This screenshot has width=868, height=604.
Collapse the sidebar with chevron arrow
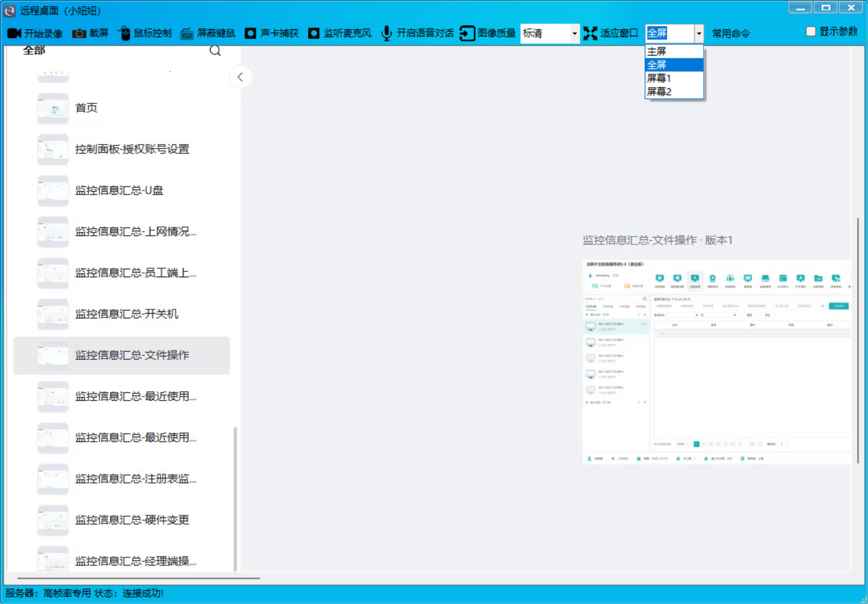point(240,77)
